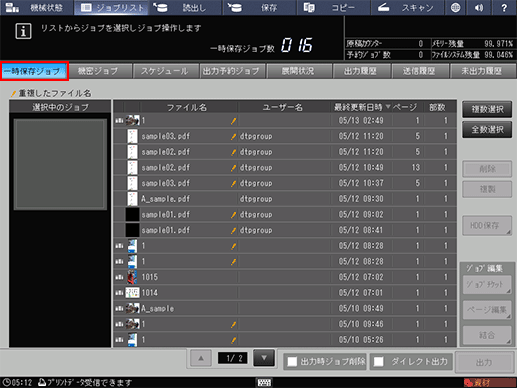The height and width of the screenshot is (388, 517).
Task: Click the 削除 delete button
Action: tap(487, 169)
